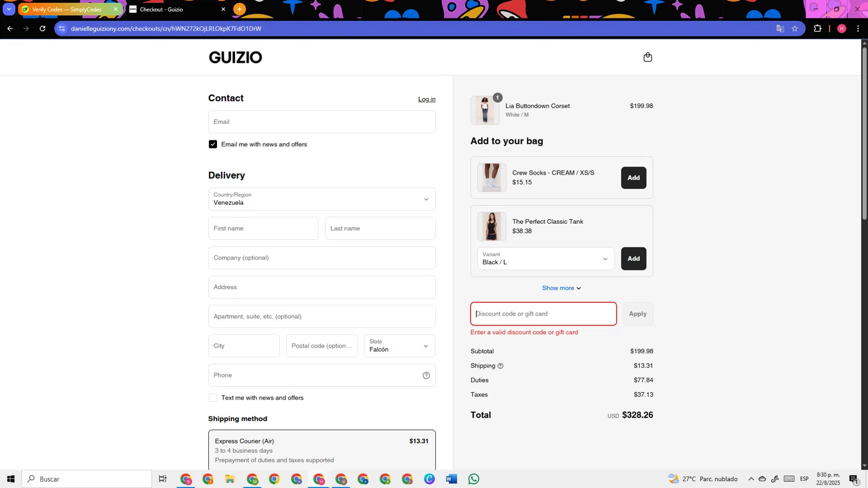
Task: Add The Perfect Classic Tank to bag
Action: [634, 258]
